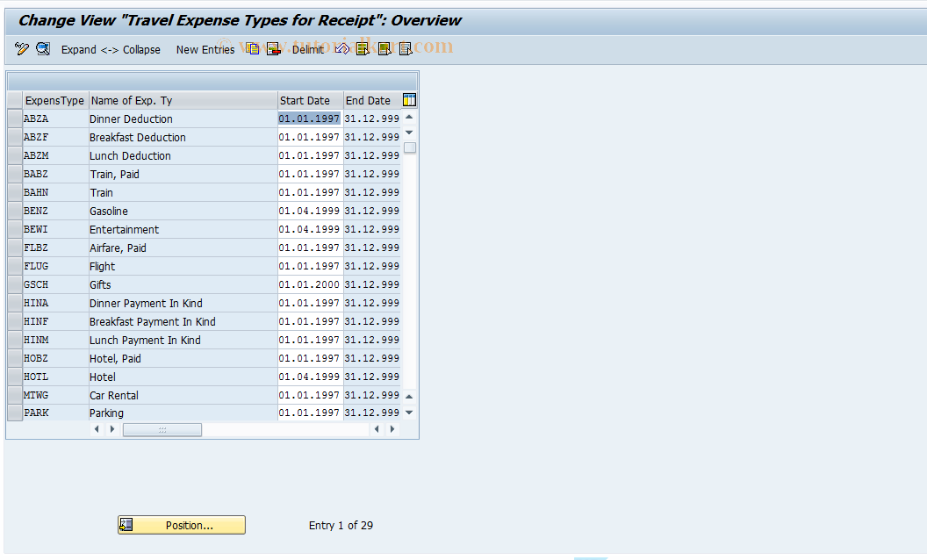Click the Deselect All icon
This screenshot has width=927, height=560.
[406, 49]
